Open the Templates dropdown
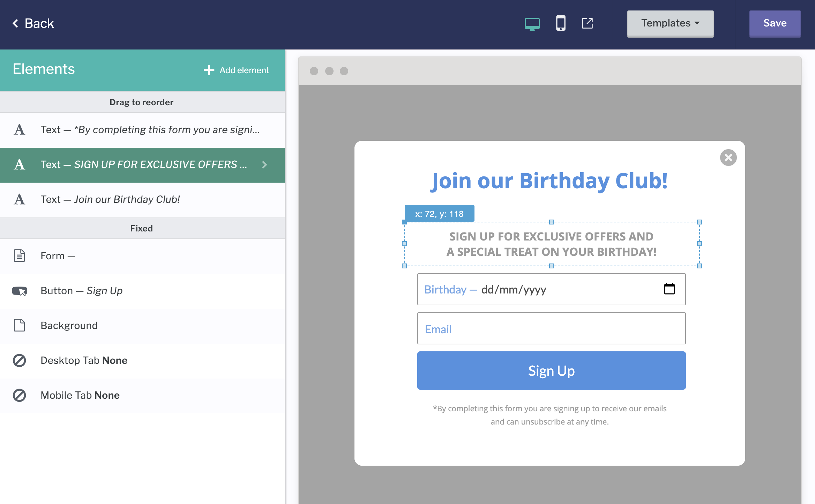815x504 pixels. click(670, 23)
